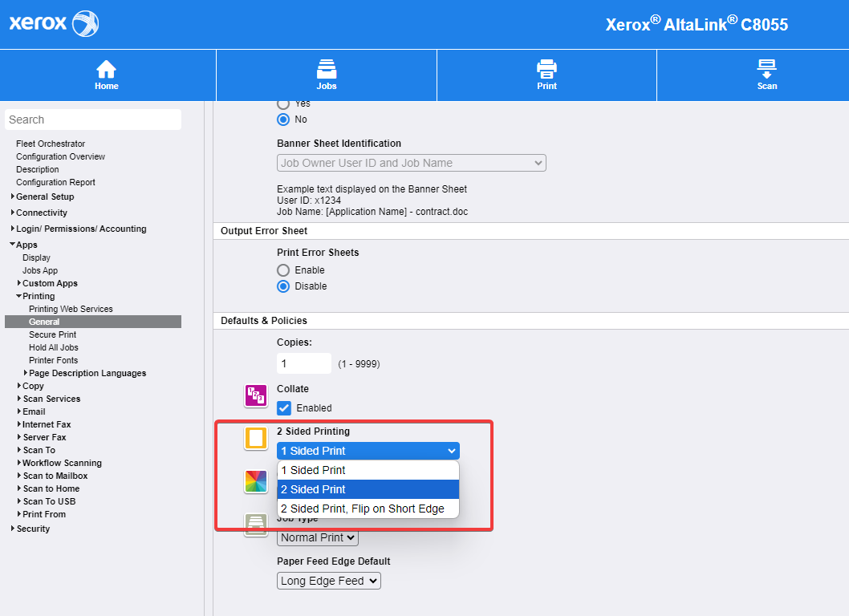This screenshot has height=616, width=849.
Task: Uncheck the Collate Enabled checkbox
Action: coord(284,408)
